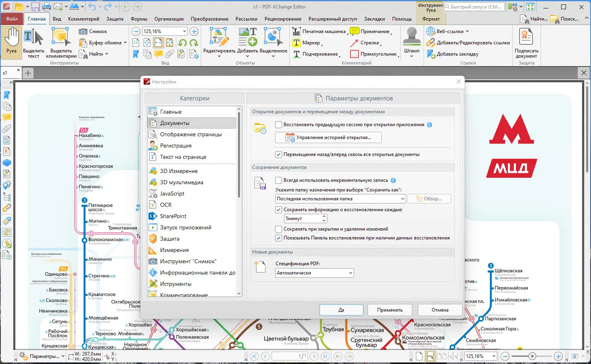Open the ribbon zoom level dropdown
The image size is (591, 364).
pos(185,31)
